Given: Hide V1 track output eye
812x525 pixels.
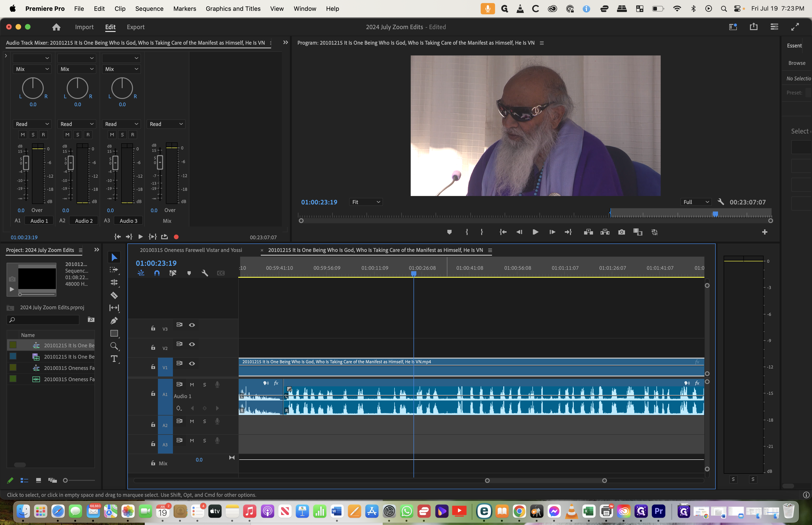Looking at the screenshot, I should (192, 363).
